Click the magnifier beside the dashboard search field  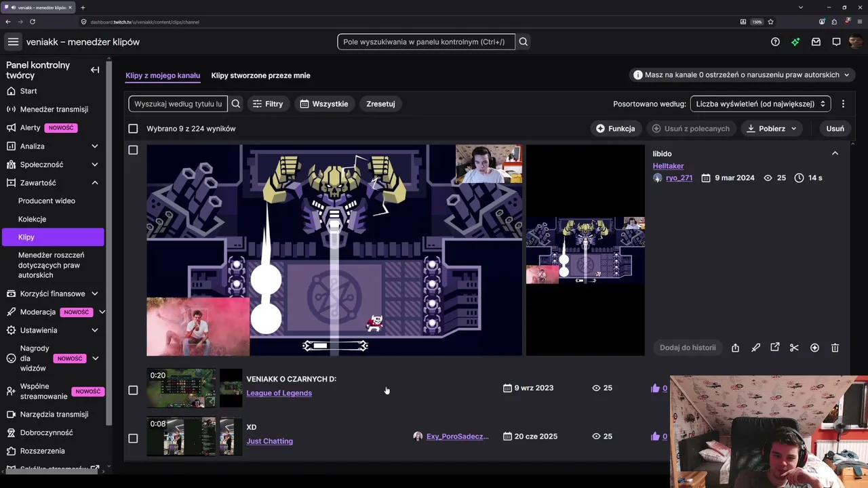pyautogui.click(x=524, y=42)
